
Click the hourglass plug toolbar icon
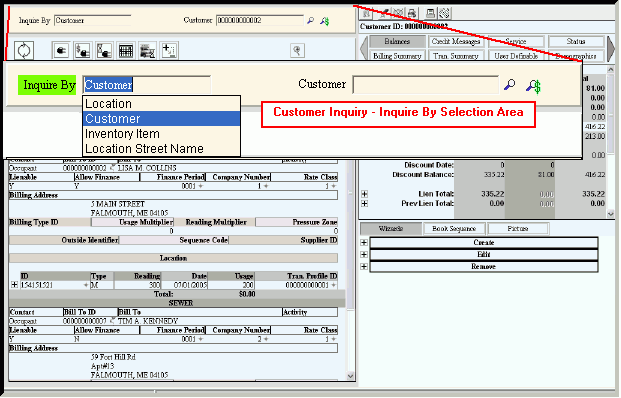[x=104, y=51]
